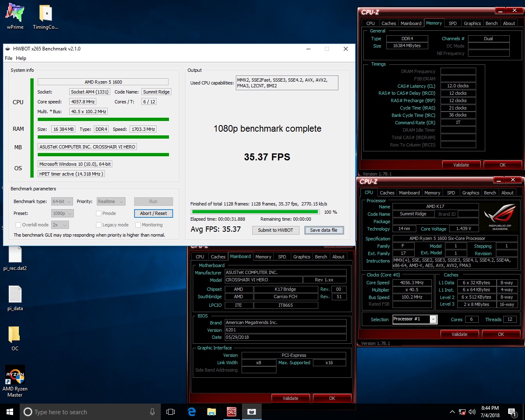Click the green RAM status bar
Screen dimensions: 525x420
click(x=103, y=137)
